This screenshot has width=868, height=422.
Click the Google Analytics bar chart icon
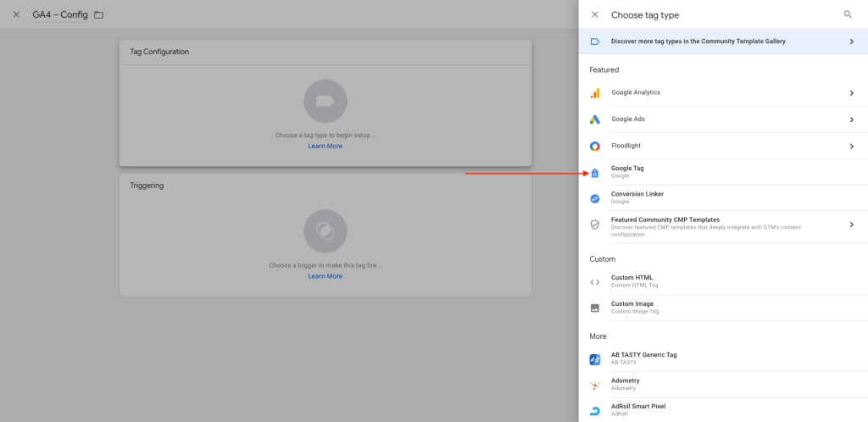[595, 93]
